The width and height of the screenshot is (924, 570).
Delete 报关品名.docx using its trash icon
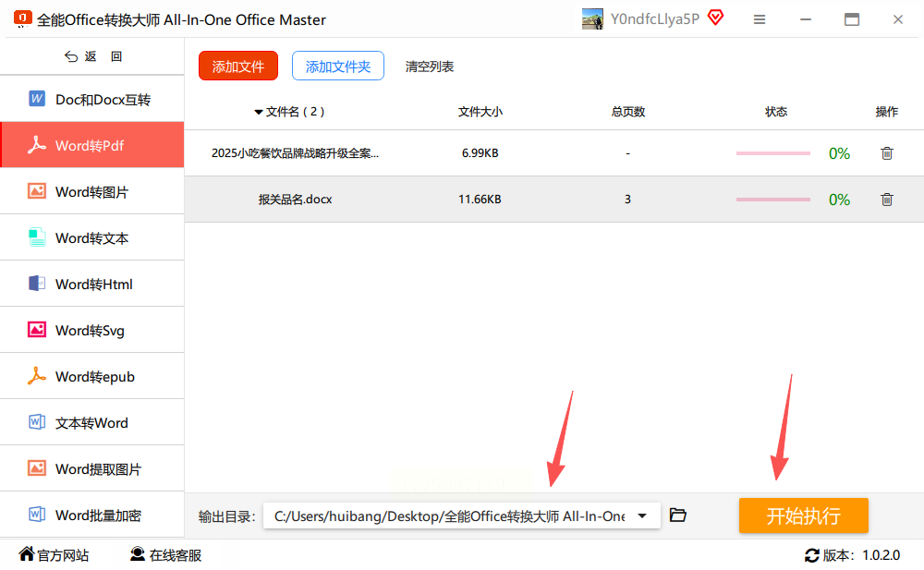[887, 200]
